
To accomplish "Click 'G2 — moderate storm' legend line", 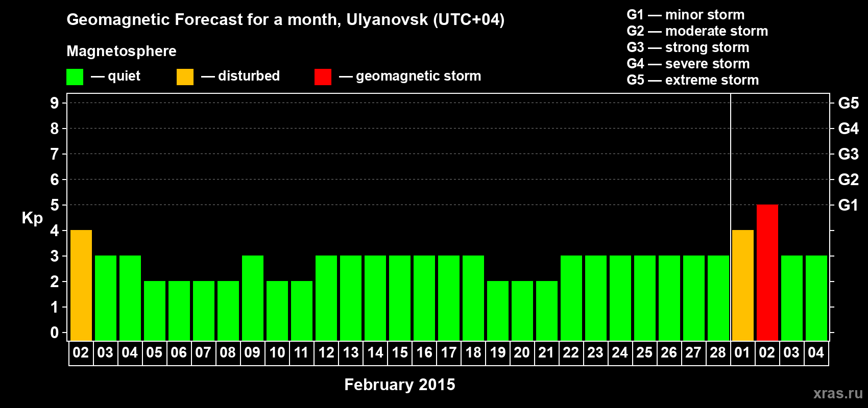I will pyautogui.click(x=697, y=31).
